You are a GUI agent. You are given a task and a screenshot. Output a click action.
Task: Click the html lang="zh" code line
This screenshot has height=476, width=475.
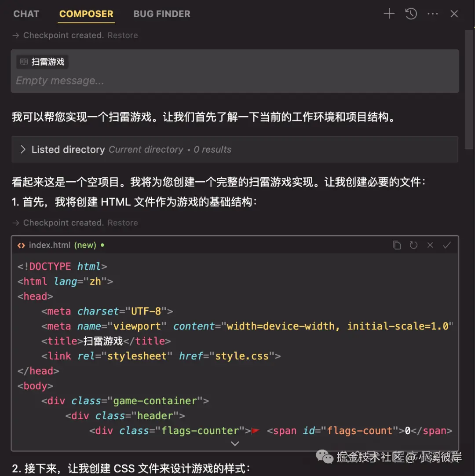pyautogui.click(x=65, y=281)
